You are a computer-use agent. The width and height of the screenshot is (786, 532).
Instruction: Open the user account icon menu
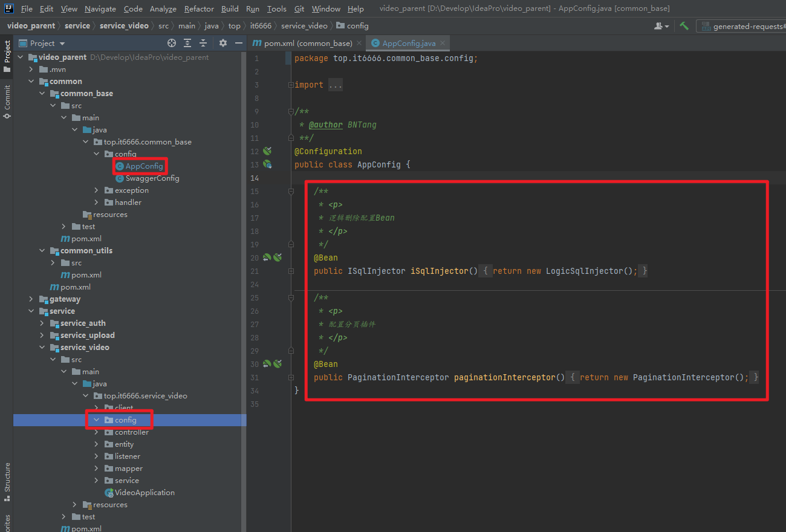[661, 26]
